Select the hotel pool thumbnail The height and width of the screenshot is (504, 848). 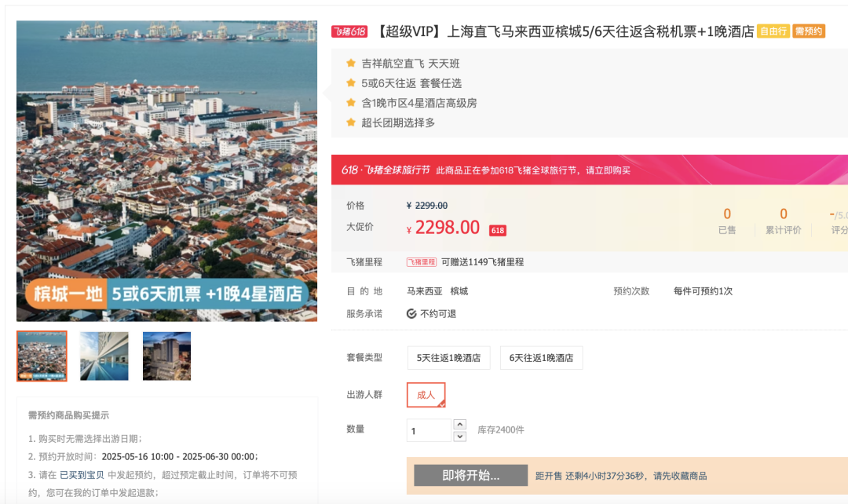click(104, 356)
